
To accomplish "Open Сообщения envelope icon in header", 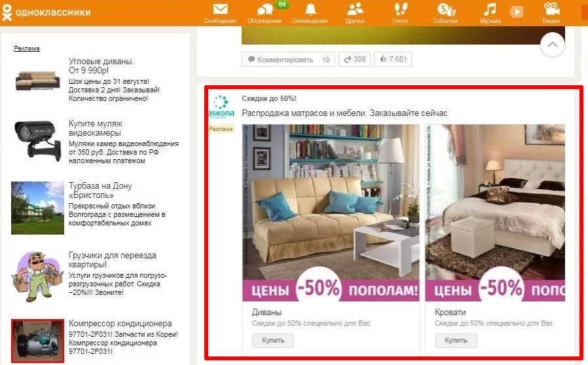I will click(x=220, y=10).
